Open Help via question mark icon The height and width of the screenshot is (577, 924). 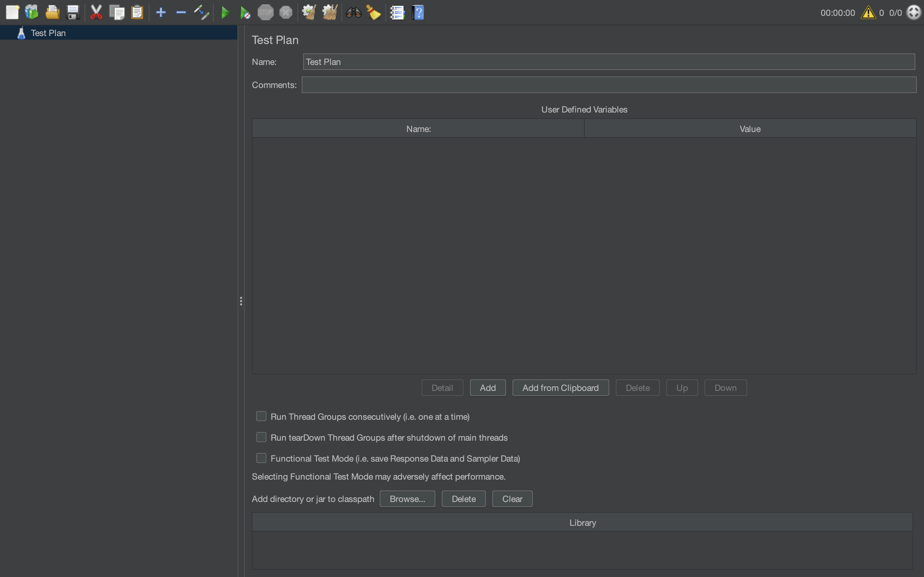pyautogui.click(x=418, y=12)
